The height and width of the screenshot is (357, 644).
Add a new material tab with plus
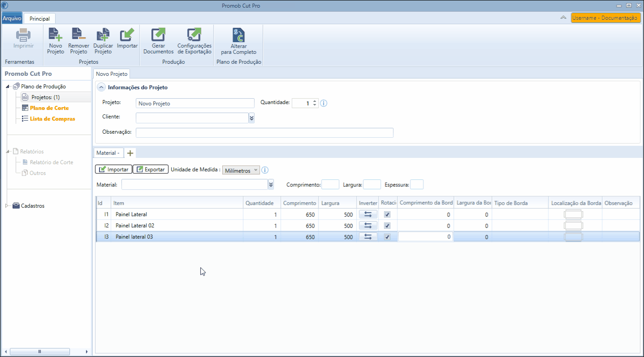(130, 153)
